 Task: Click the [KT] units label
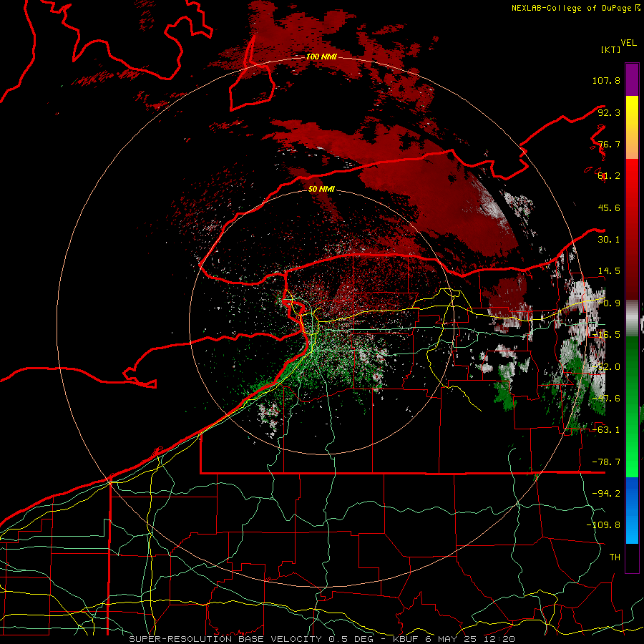point(611,49)
